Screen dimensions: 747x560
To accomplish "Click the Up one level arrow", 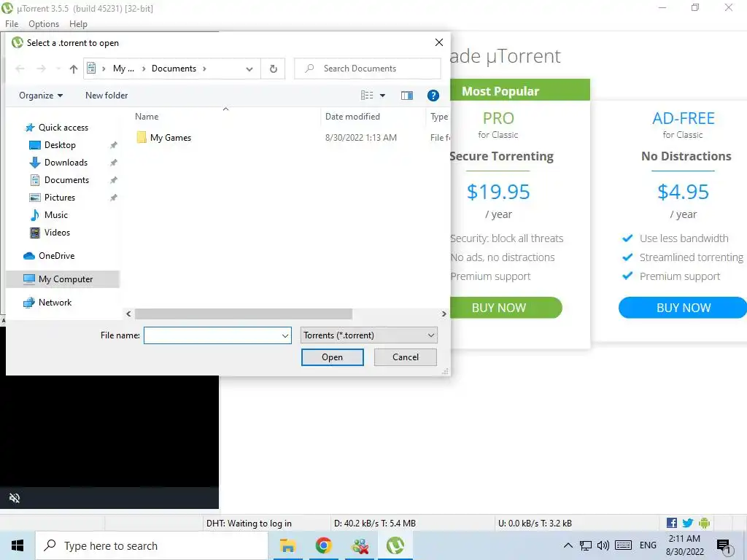I will (x=74, y=69).
